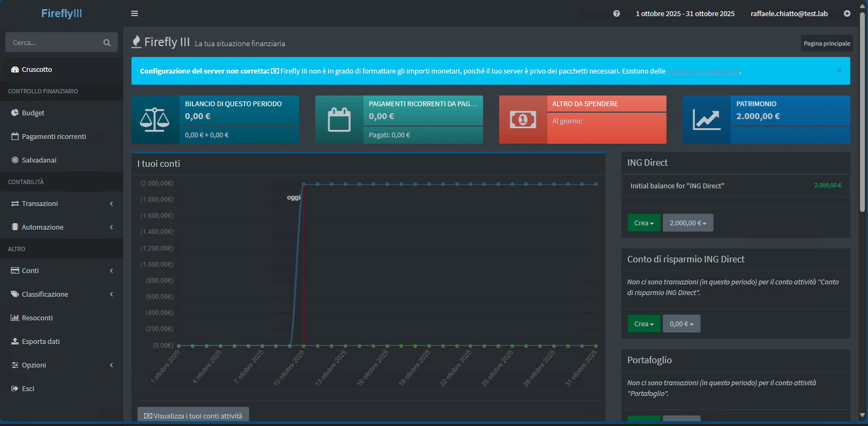Click the money bill icon
Screen dimensions: 868x426
coord(523,120)
